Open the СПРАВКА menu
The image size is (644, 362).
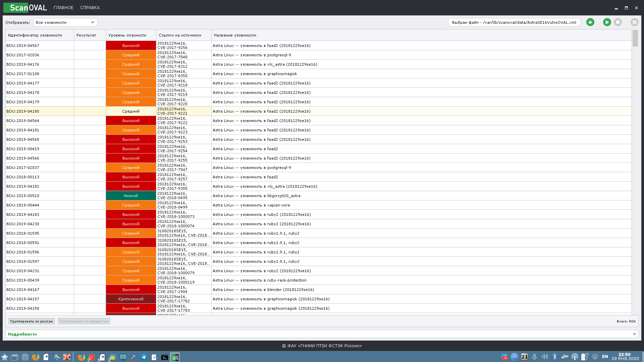90,7
